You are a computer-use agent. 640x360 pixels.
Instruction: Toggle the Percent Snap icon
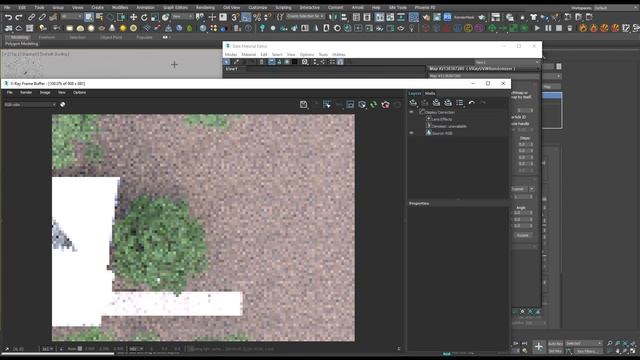[x=257, y=17]
